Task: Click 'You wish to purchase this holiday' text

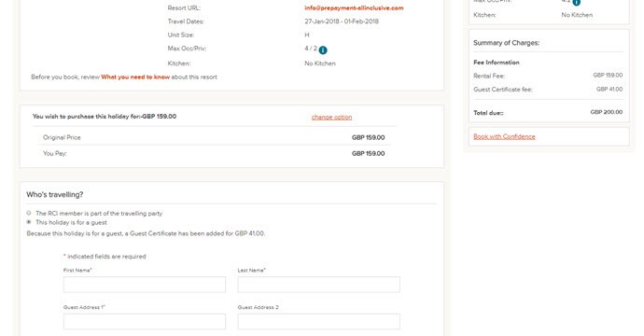Action: [105, 117]
